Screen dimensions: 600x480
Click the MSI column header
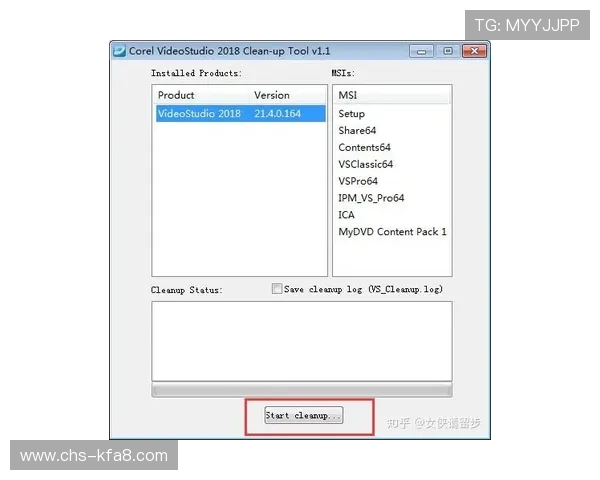[391, 95]
